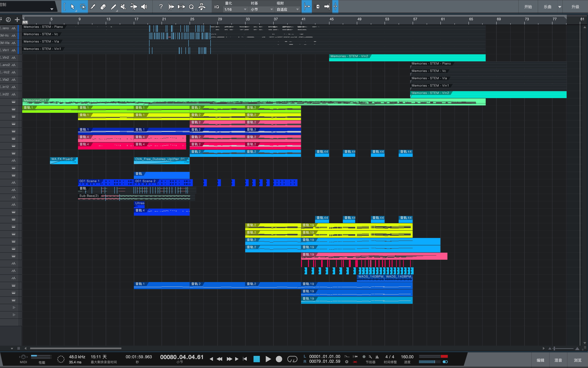Select the Range selection tool

[83, 7]
